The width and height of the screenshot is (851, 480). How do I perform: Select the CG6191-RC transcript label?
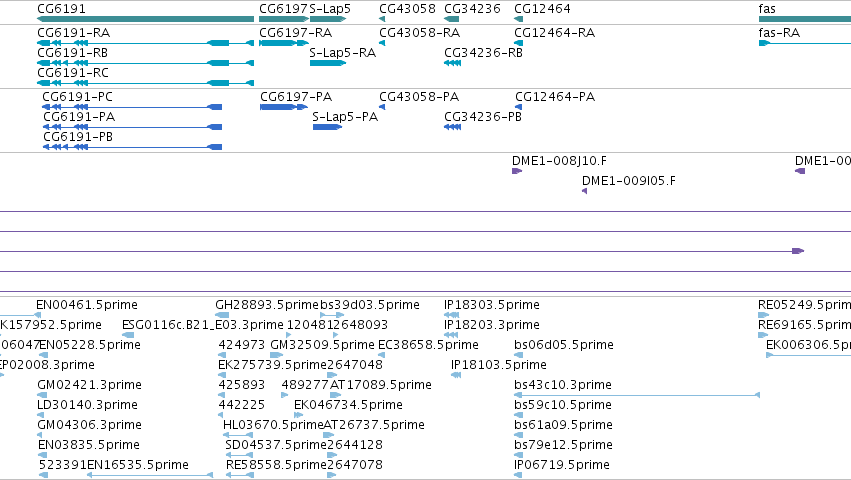[x=73, y=73]
